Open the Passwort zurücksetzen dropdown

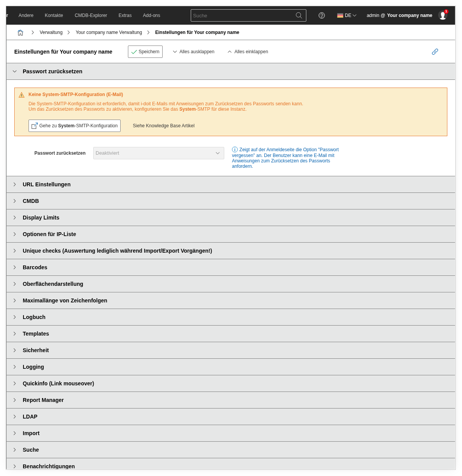click(x=158, y=153)
